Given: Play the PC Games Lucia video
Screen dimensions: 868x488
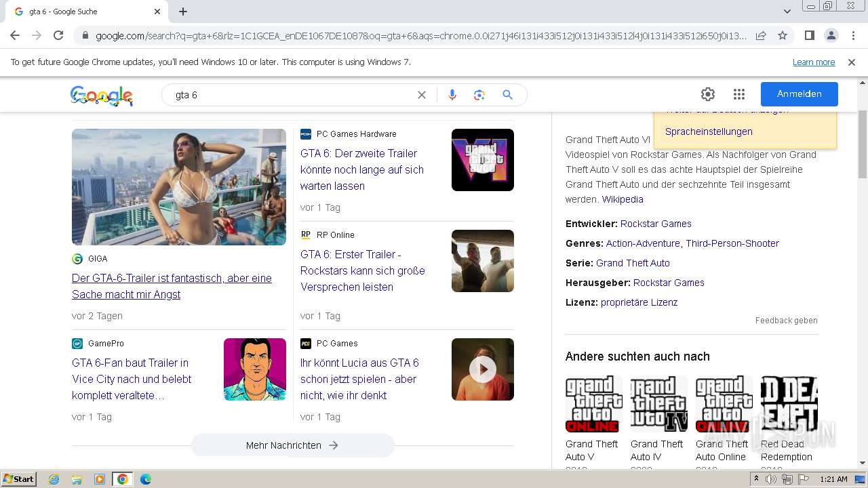Looking at the screenshot, I should (483, 369).
